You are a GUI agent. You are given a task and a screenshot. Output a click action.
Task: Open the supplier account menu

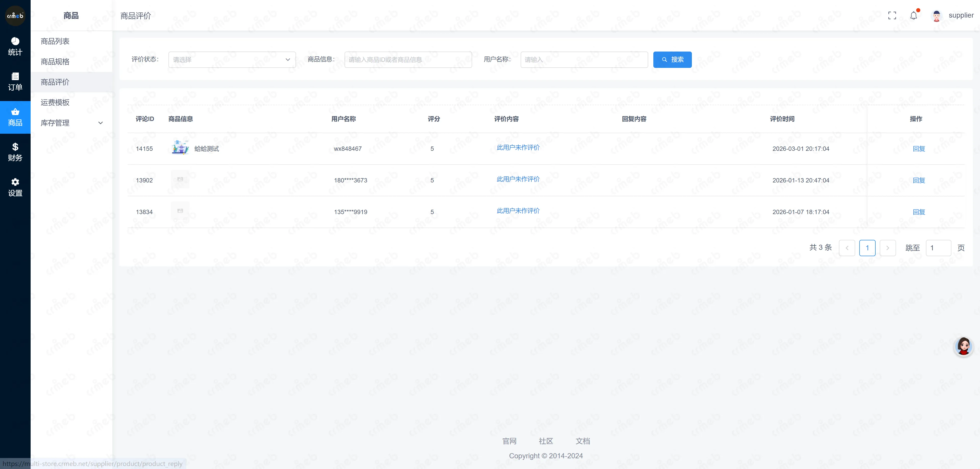pos(961,15)
